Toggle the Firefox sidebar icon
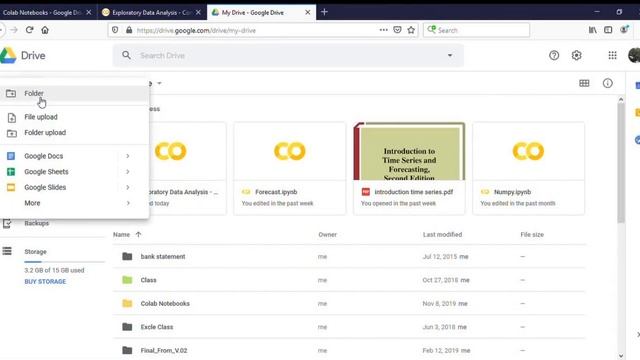Screen dimensions: 640x360 pyautogui.click(x=608, y=30)
